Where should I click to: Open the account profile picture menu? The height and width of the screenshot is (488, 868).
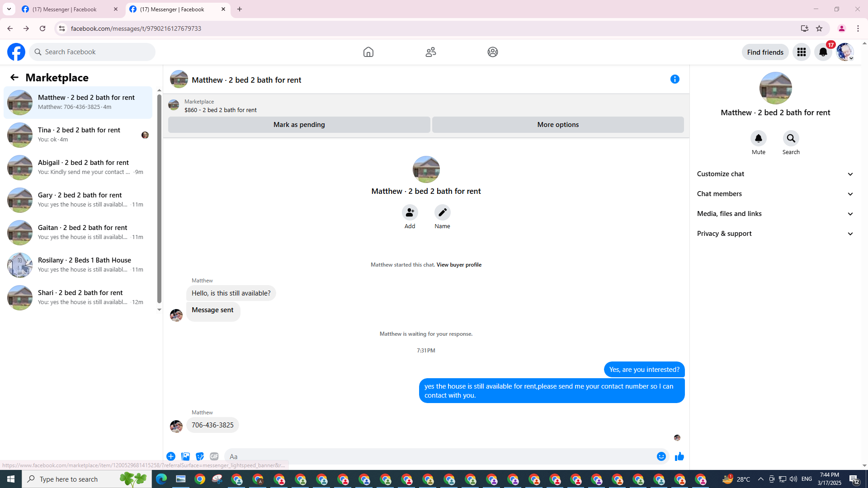coord(845,52)
